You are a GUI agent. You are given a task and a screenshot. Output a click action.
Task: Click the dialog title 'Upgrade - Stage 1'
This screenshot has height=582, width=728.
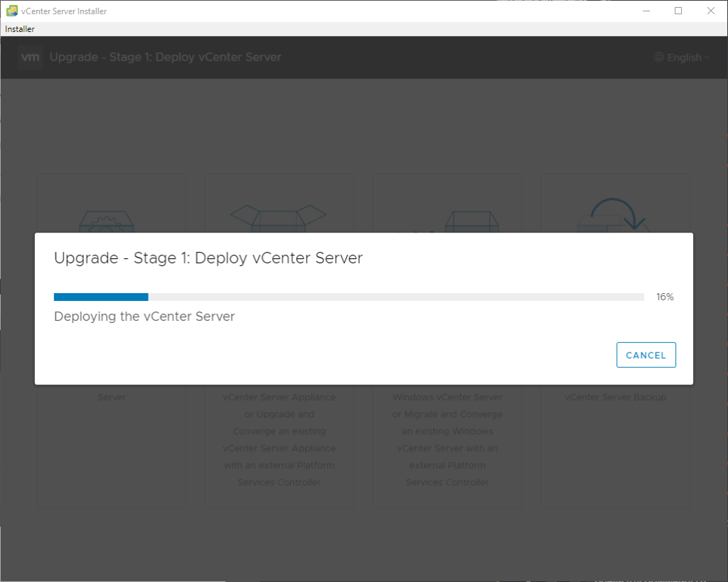208,258
